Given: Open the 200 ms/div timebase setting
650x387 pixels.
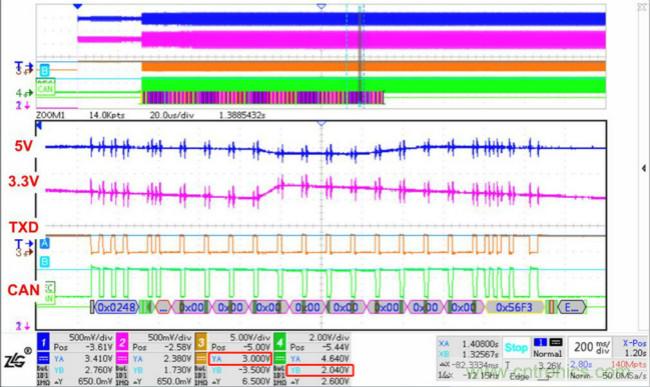Looking at the screenshot, I should pyautogui.click(x=592, y=347).
